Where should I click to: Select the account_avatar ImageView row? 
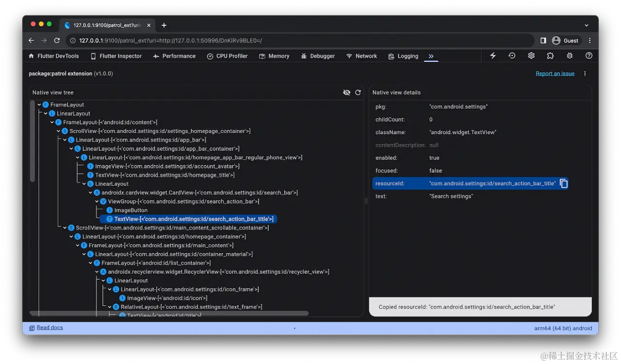coord(163,166)
